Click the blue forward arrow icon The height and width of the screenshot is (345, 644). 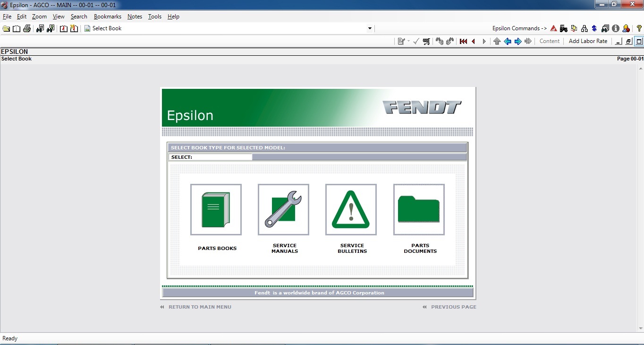click(518, 41)
